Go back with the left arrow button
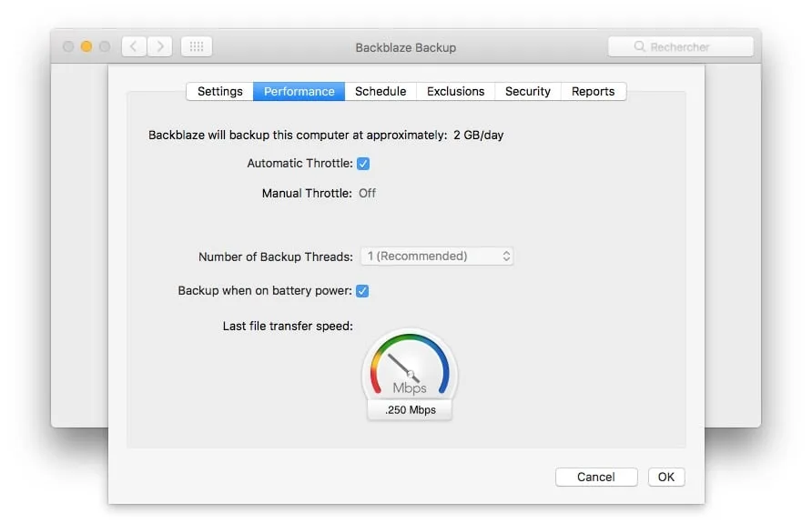Viewport: 812px width, 523px height. click(134, 46)
